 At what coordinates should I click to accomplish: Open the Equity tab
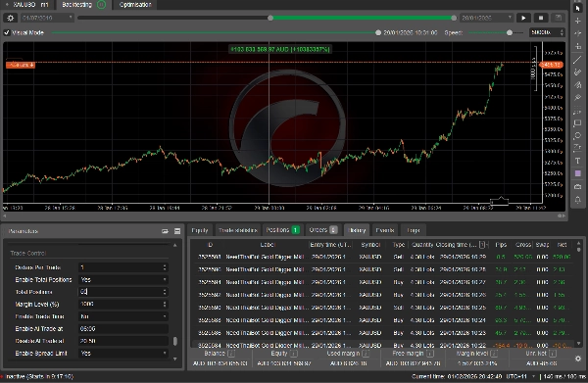(200, 230)
